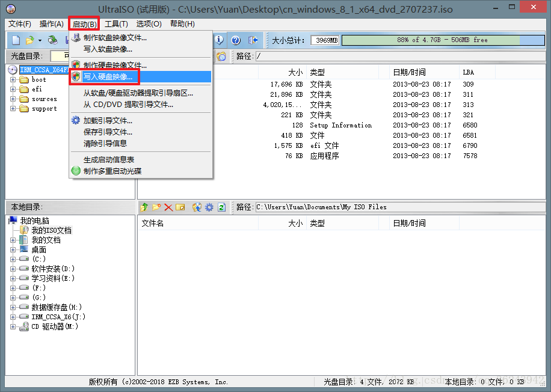
Task: Click the add-to-image folder arrow icon
Action: coord(197,207)
